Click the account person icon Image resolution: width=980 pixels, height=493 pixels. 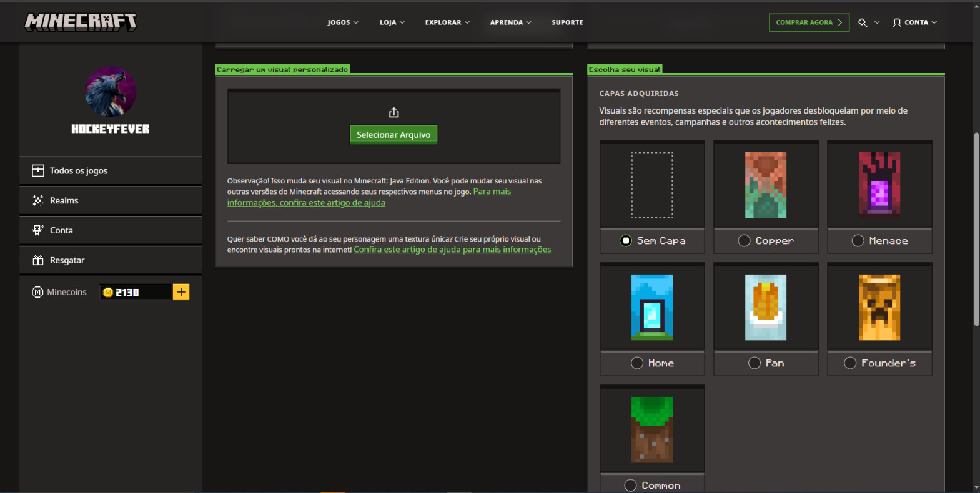(897, 22)
